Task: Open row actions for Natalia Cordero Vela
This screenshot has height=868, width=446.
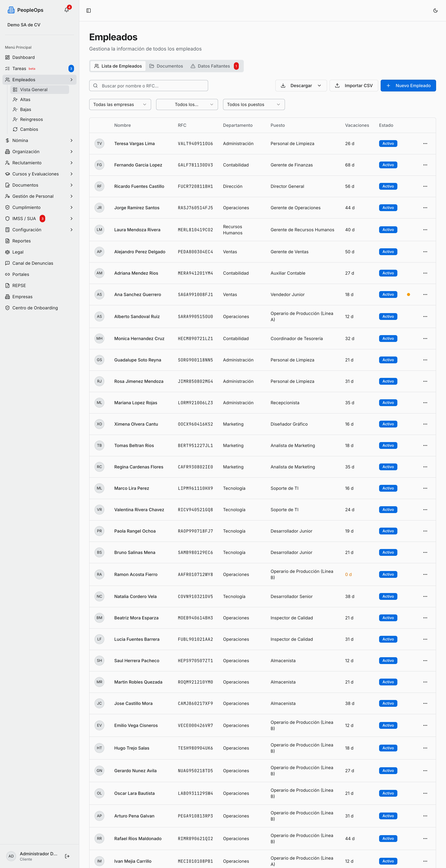Action: 425,596
